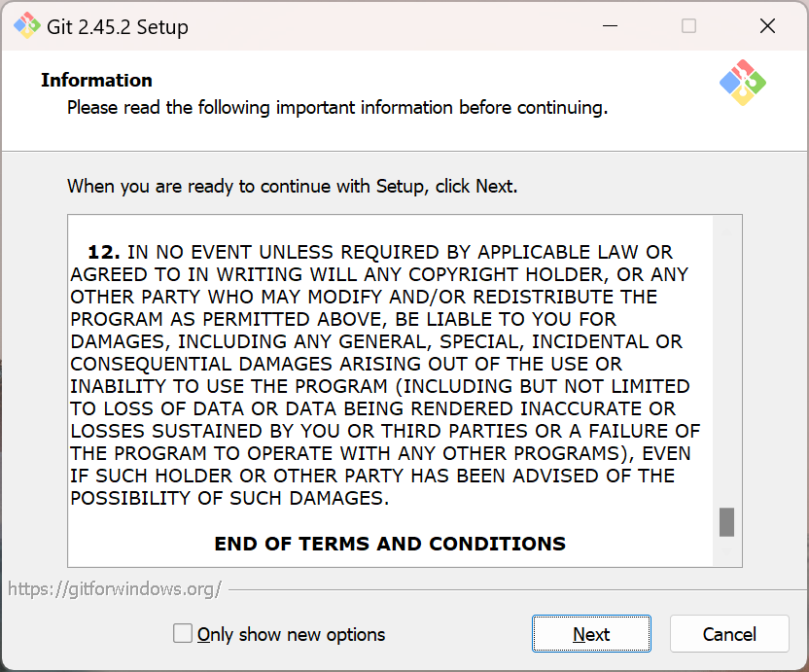809x672 pixels.
Task: Click the Git icon in the title bar
Action: point(26,26)
